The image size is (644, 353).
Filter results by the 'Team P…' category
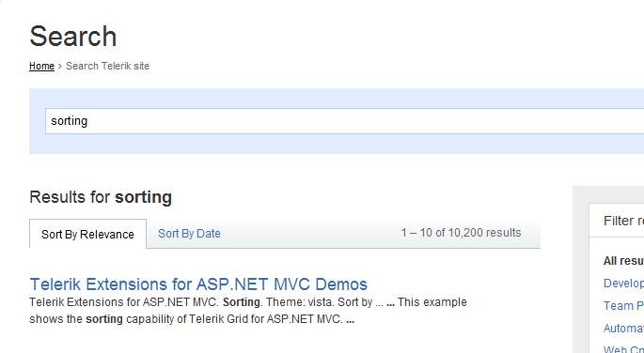(623, 305)
